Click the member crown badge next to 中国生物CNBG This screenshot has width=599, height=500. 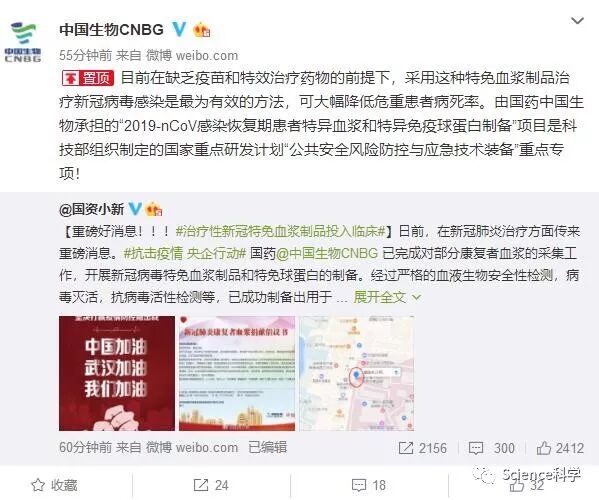[202, 30]
